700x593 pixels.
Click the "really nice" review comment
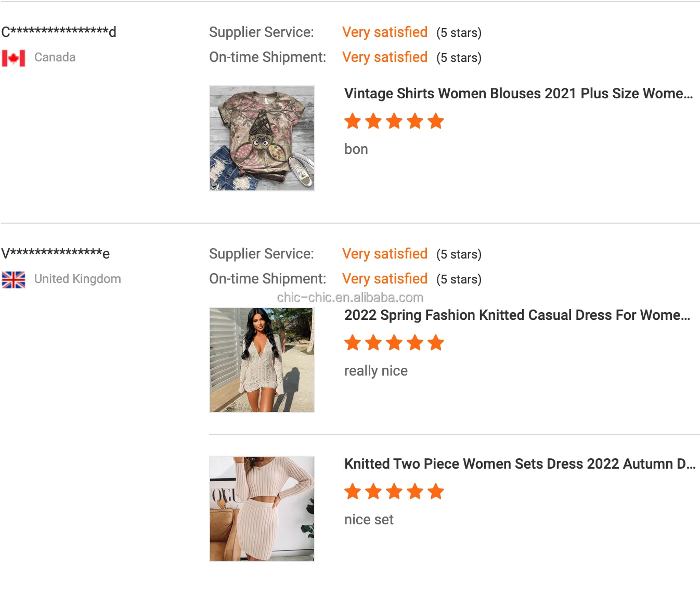[x=375, y=371]
